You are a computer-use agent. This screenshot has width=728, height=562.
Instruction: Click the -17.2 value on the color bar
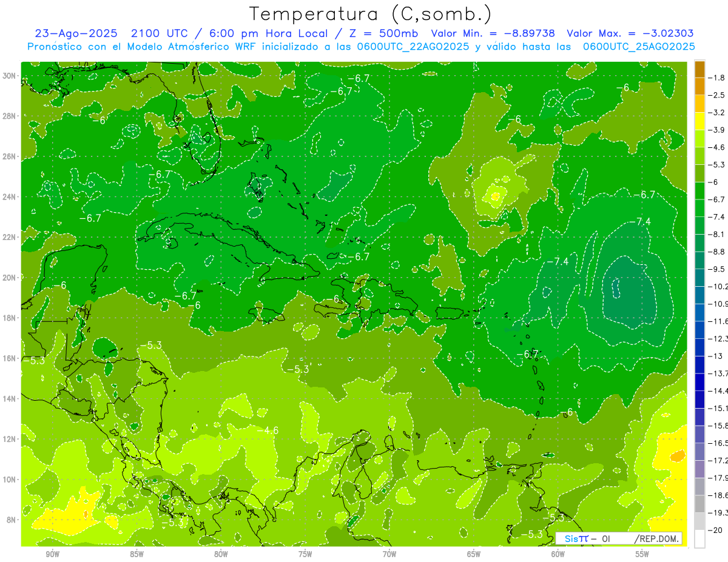718,460
